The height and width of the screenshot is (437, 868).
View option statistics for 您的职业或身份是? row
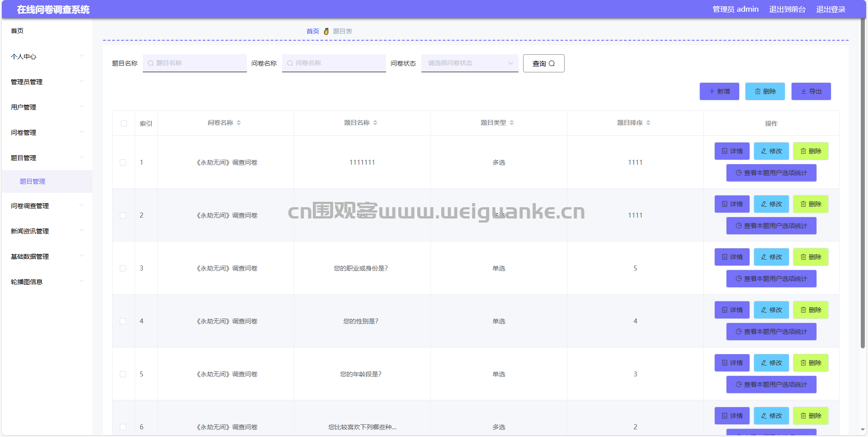(x=771, y=279)
